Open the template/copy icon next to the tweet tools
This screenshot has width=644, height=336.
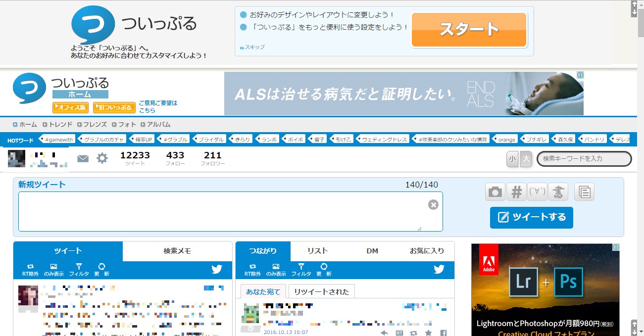[584, 192]
